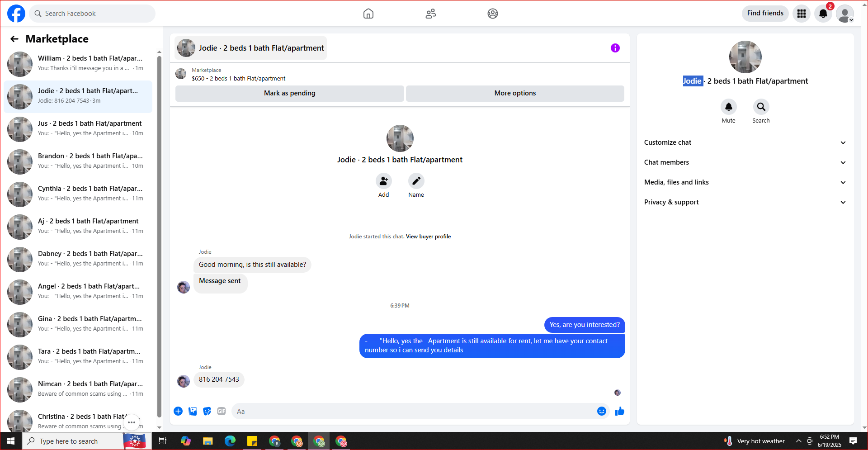Click the Windows taskbar search box
Viewport: 868px width, 450px height.
tap(73, 441)
